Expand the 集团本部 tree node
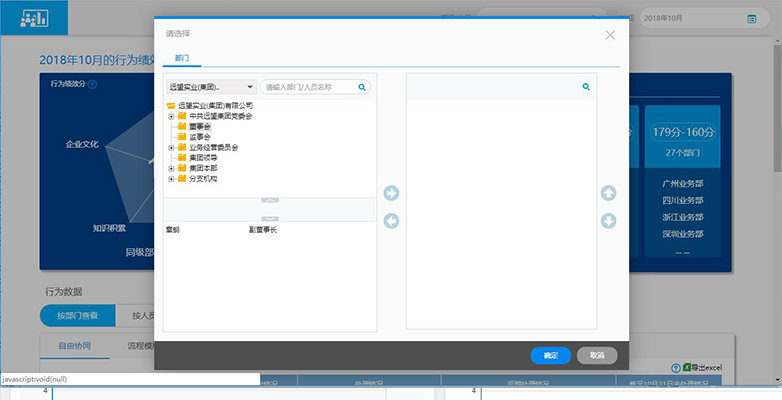This screenshot has height=400, width=782. pos(171,169)
